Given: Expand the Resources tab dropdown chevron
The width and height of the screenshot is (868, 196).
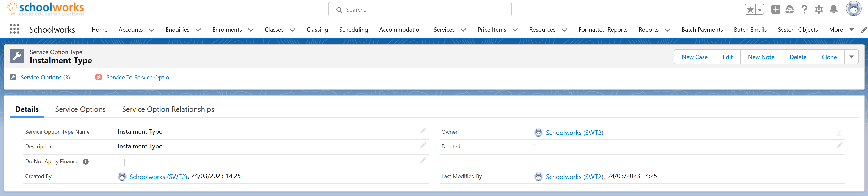Looking at the screenshot, I should (564, 30).
